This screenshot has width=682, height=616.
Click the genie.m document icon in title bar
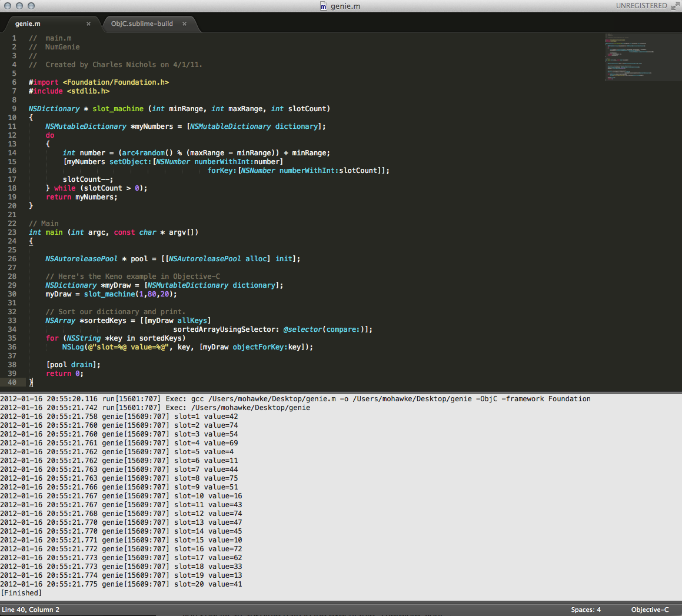coord(323,6)
